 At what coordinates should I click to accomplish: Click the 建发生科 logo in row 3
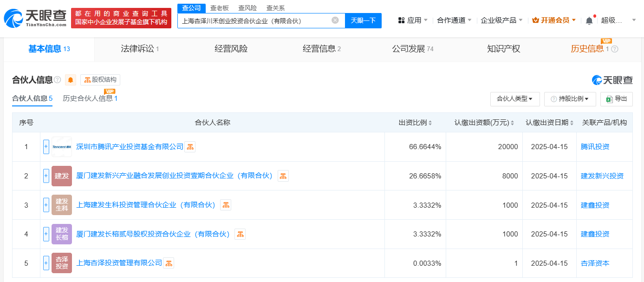[x=62, y=205]
